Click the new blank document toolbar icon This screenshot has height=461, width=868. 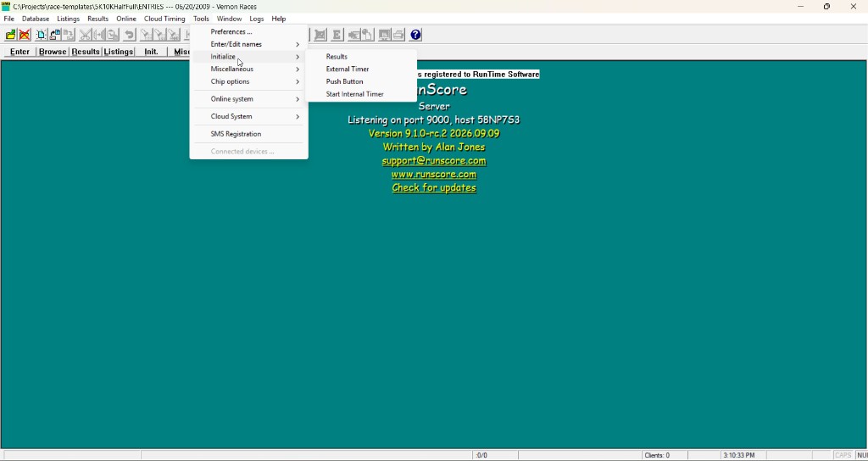(41, 35)
